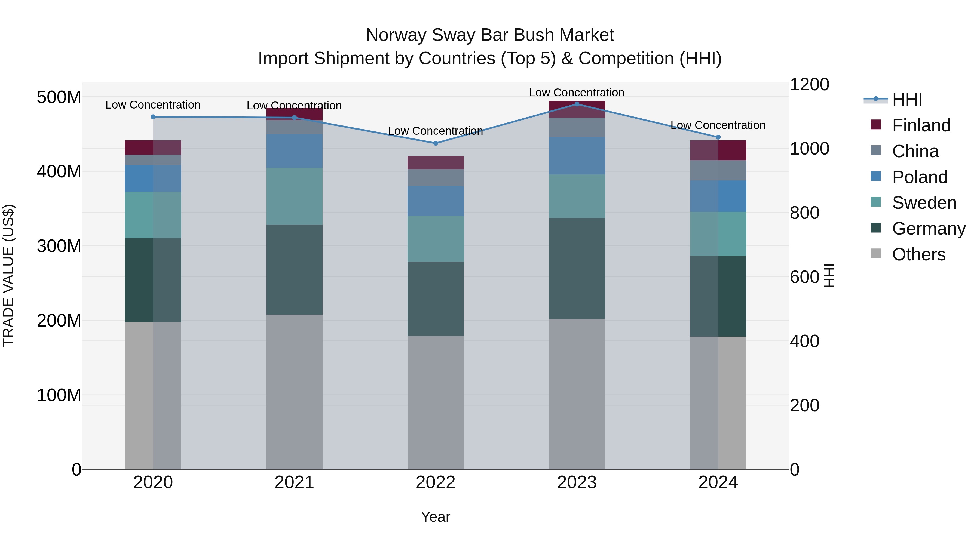Click the 200 HHI axis tick label
Viewport: 980px width, 551px height.
(805, 405)
